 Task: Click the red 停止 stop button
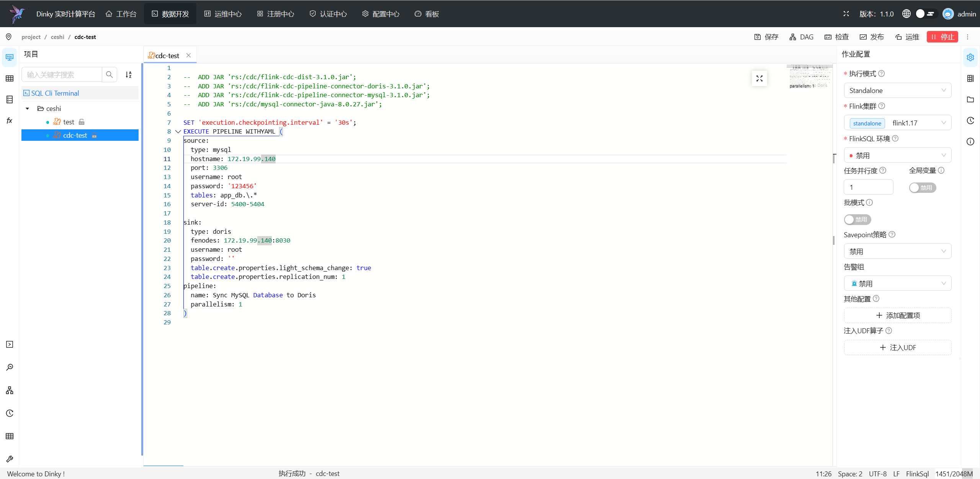coord(942,37)
